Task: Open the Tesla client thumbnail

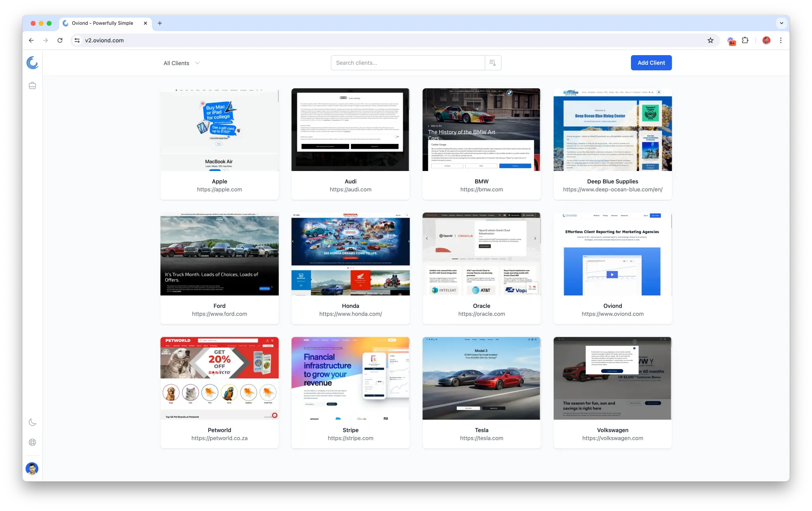Action: pos(481,378)
